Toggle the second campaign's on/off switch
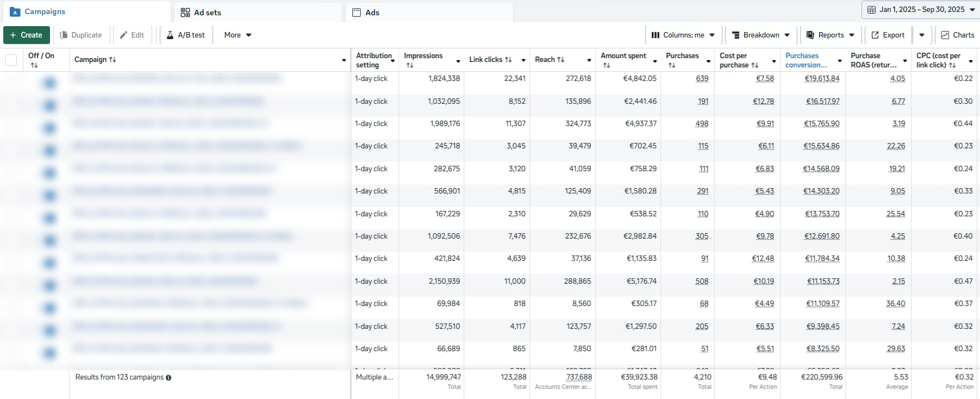980x399 pixels. click(49, 105)
